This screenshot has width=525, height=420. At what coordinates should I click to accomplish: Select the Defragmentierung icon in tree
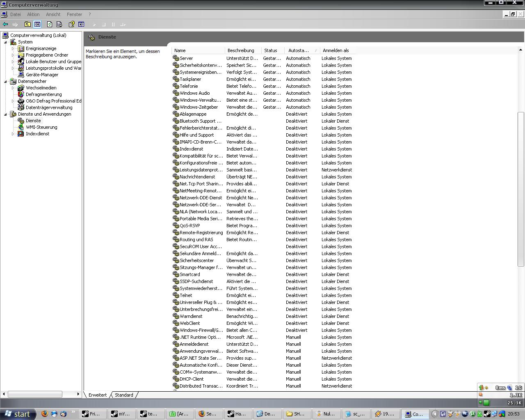click(x=21, y=94)
